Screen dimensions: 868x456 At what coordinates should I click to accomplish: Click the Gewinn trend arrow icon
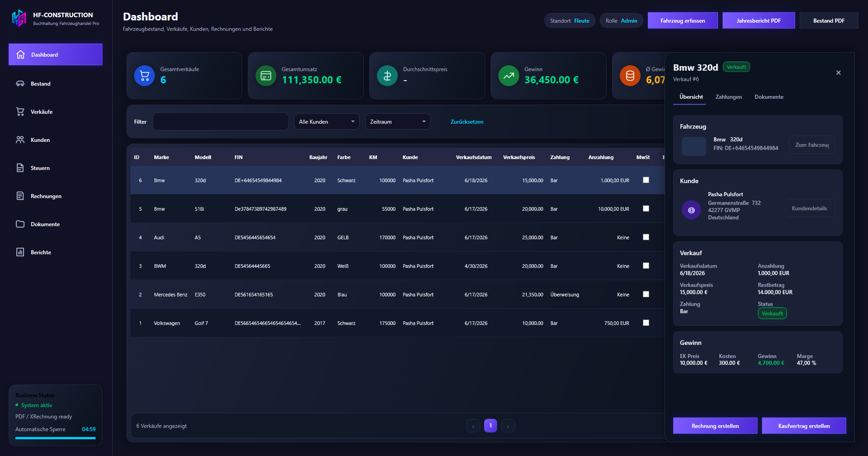click(509, 76)
